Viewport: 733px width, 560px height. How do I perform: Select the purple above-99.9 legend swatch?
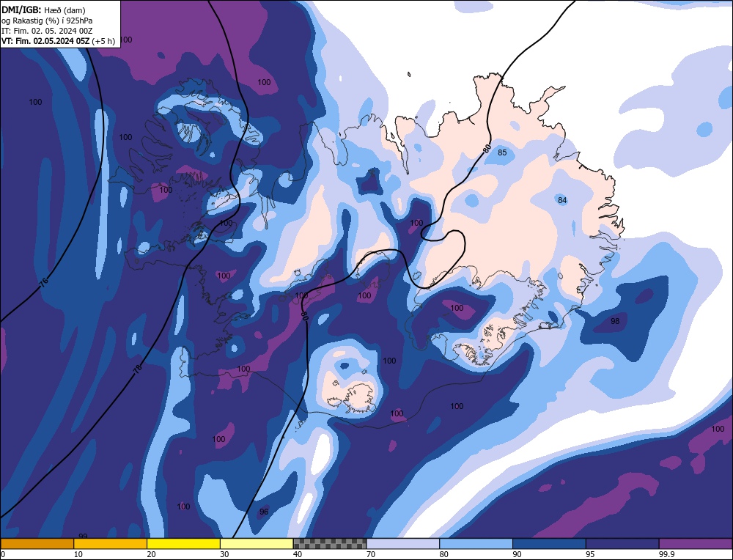tap(696, 544)
